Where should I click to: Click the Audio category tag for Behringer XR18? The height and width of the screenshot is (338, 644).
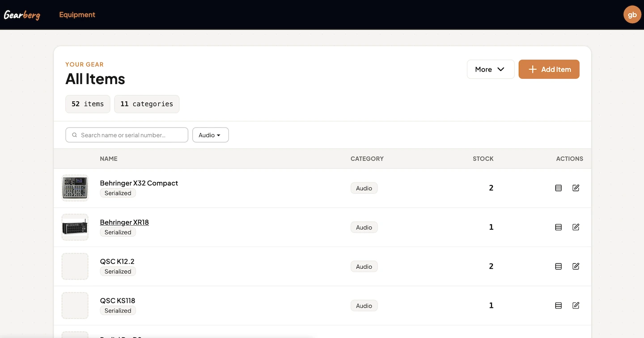tap(364, 227)
